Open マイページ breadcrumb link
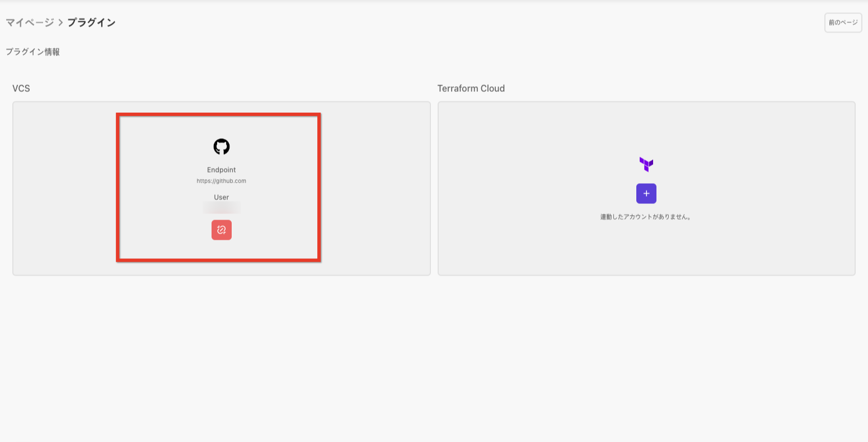 [x=30, y=23]
